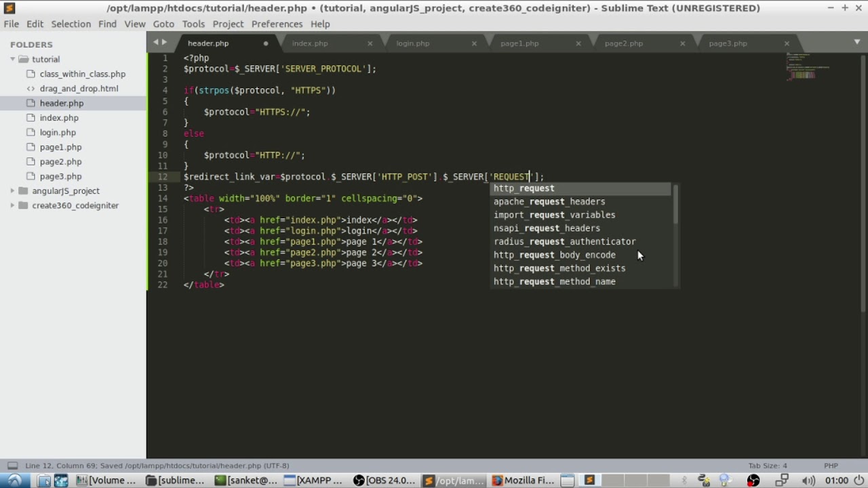Viewport: 868px width, 488px height.
Task: Click the show desktop launcher icon
Action: (x=61, y=481)
